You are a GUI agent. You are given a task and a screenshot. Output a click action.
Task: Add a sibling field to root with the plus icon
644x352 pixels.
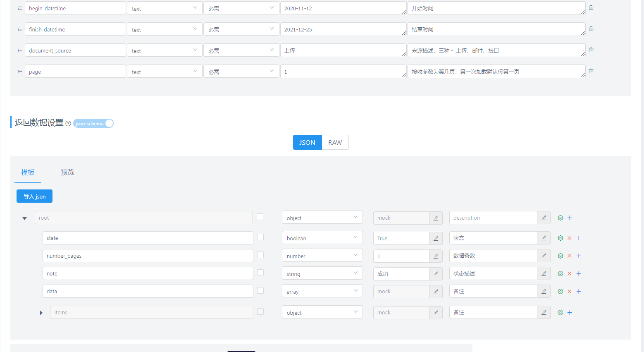pyautogui.click(x=570, y=217)
